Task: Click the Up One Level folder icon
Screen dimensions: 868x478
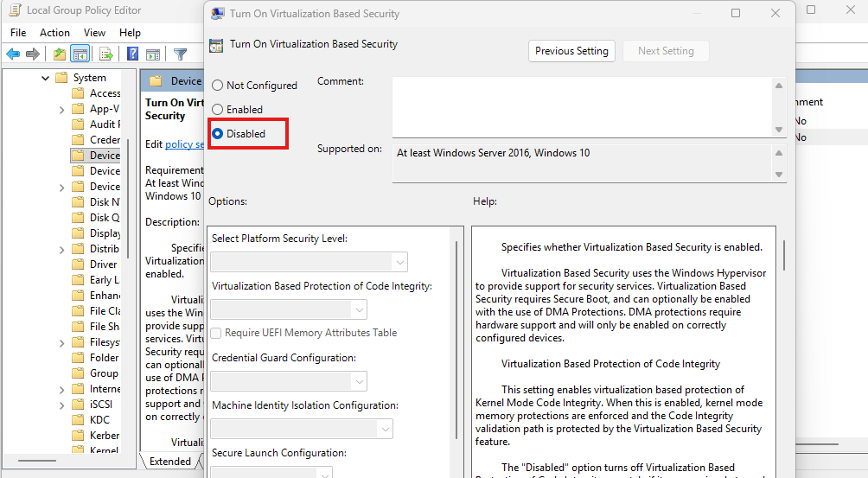Action: point(60,54)
